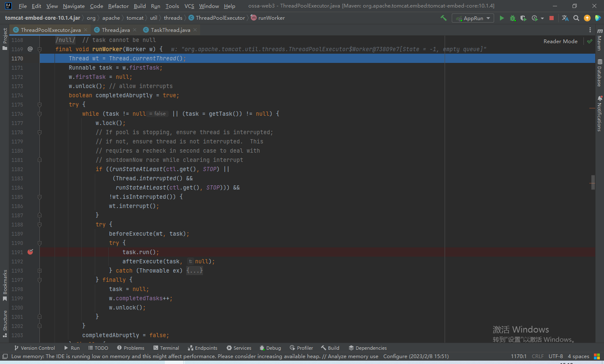This screenshot has width=604, height=364.
Task: Click the threads breadcrumb segment
Action: pyautogui.click(x=173, y=18)
